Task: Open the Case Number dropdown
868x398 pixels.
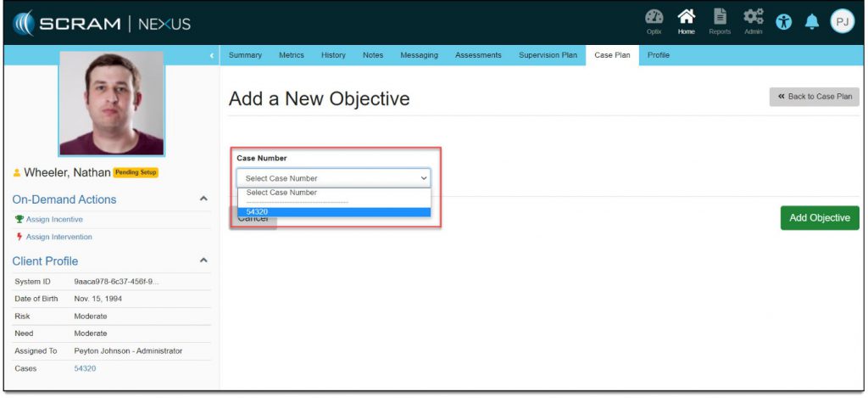Action: pyautogui.click(x=334, y=178)
